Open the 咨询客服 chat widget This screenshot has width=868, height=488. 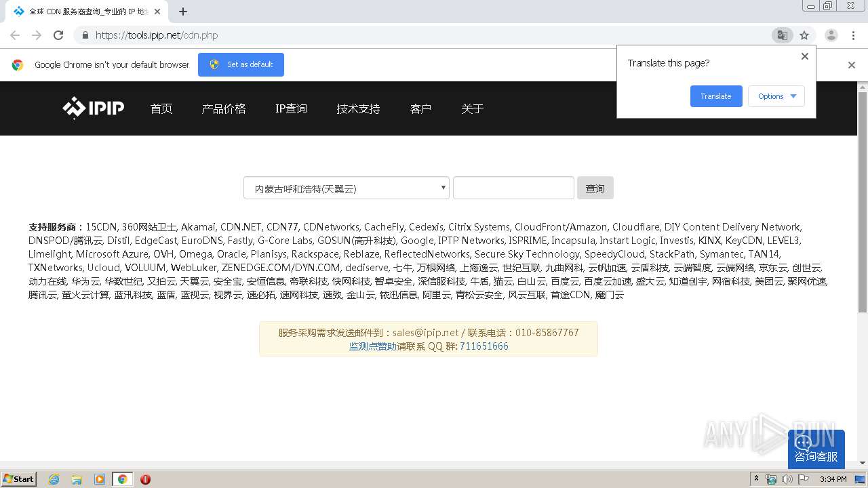click(x=816, y=449)
